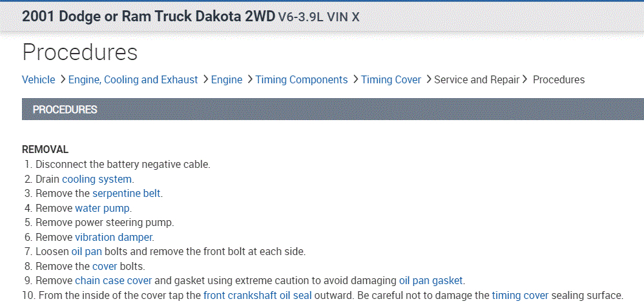Click the chevron before Timing Cover breadcrumb
This screenshot has width=644, height=308.
click(355, 80)
